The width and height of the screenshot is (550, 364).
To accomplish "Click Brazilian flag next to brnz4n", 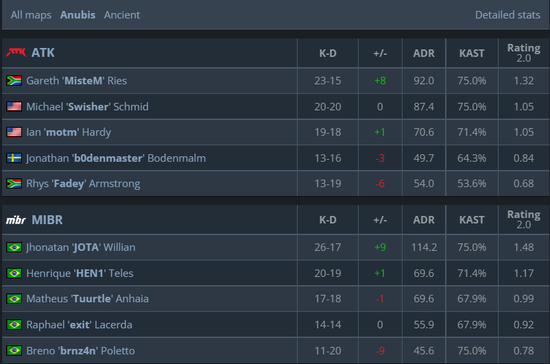I will tap(14, 351).
